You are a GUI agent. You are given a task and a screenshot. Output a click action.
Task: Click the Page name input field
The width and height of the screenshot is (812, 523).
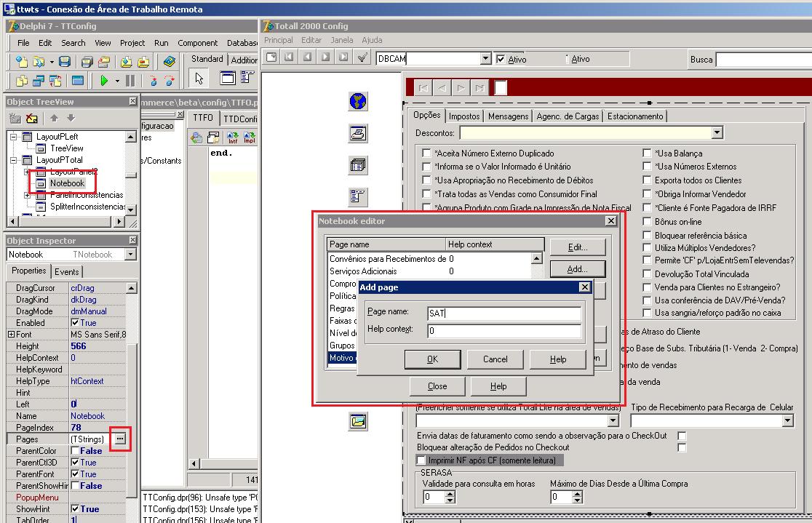504,314
